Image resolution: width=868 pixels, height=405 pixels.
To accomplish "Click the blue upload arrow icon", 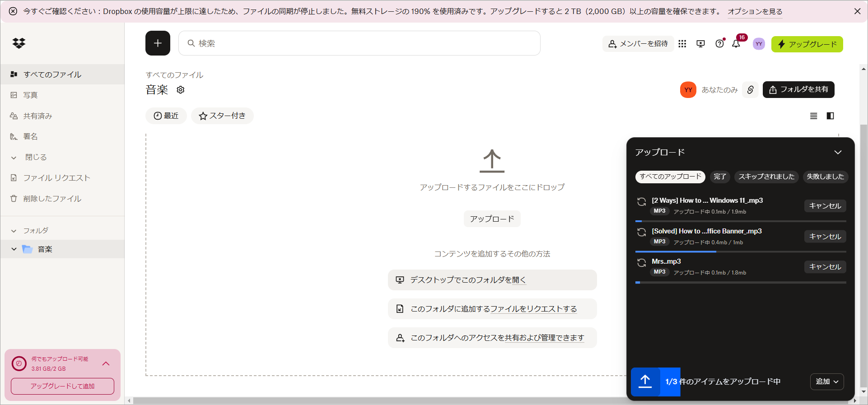I will point(645,382).
